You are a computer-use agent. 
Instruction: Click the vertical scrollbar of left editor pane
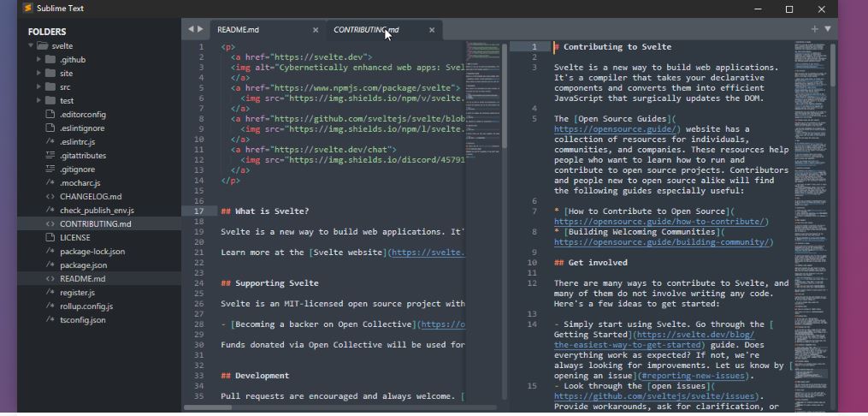505,96
